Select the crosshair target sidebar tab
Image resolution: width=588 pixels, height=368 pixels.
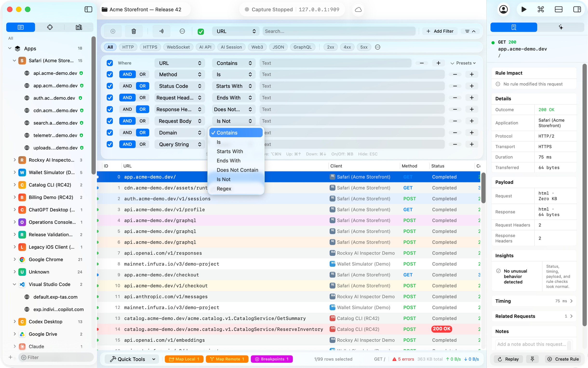[x=50, y=27]
